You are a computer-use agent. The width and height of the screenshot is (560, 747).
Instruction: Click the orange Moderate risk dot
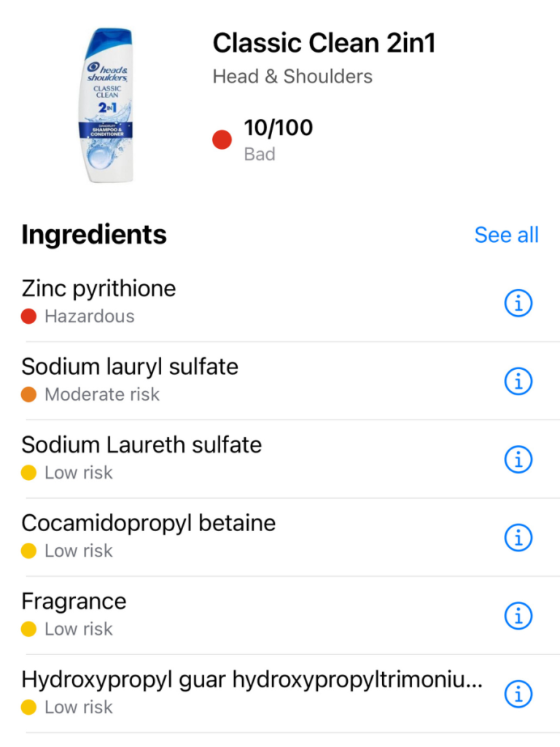[x=29, y=395]
